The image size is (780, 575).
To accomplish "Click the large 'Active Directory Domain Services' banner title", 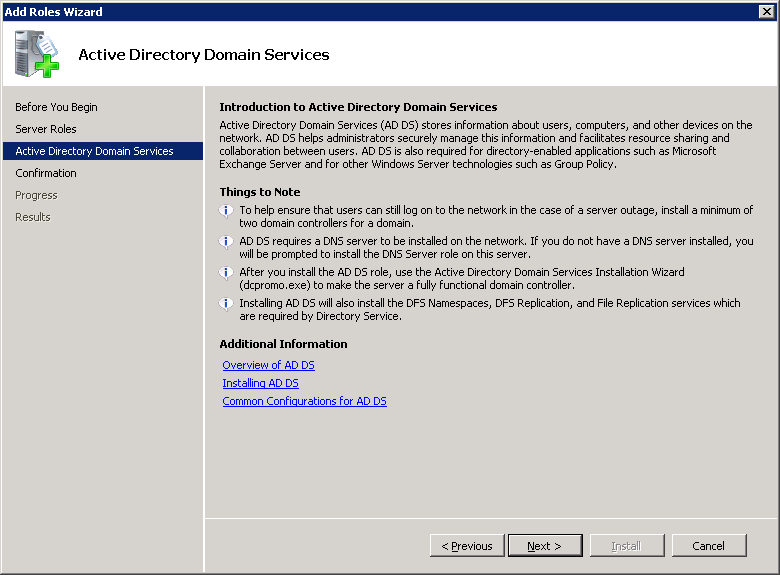I will (204, 55).
